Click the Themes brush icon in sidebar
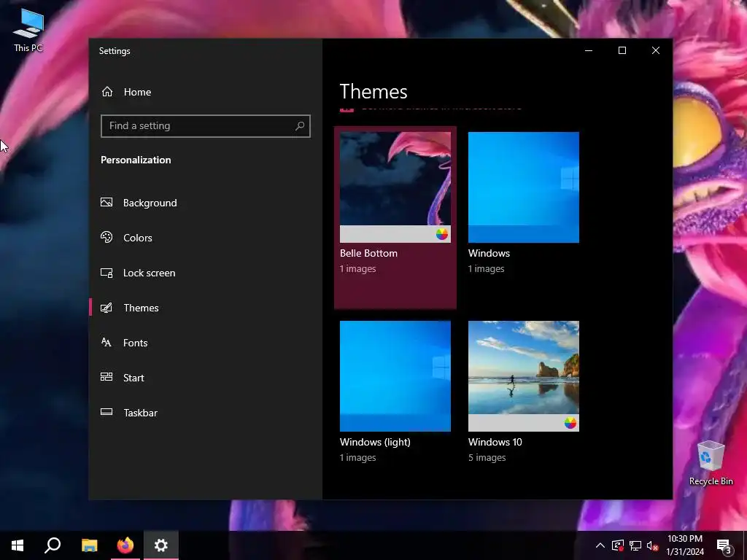The image size is (747, 560). 107,308
